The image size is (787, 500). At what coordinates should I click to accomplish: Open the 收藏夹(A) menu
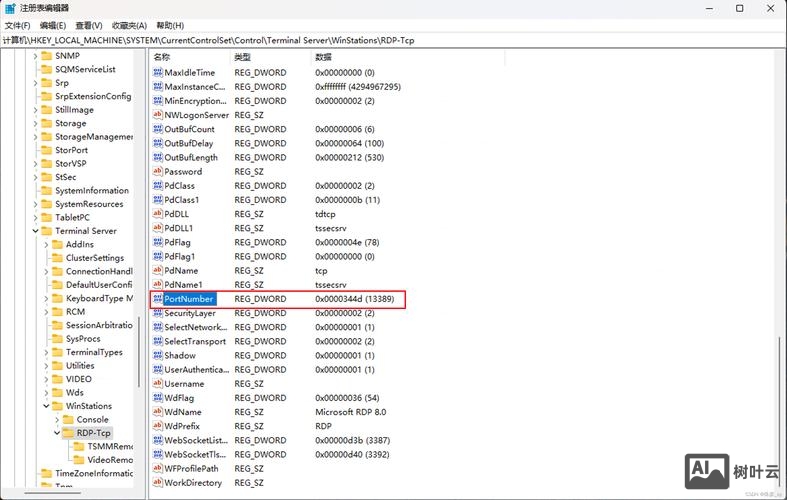tap(129, 25)
